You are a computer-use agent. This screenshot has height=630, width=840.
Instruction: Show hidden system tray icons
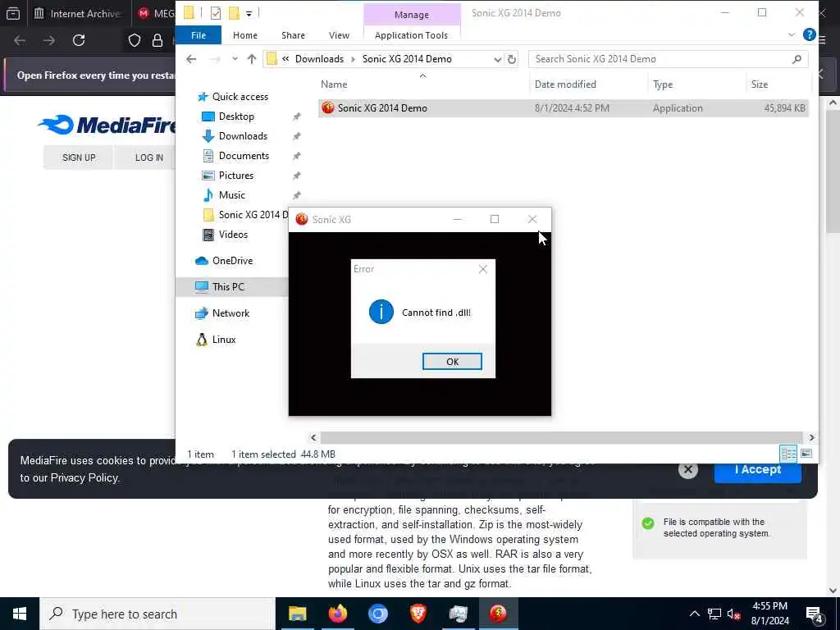coord(694,614)
